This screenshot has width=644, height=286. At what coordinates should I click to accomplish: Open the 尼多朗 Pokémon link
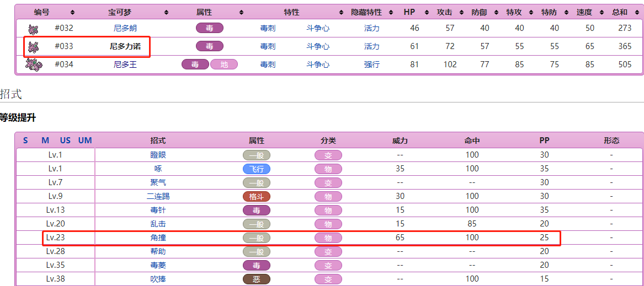click(125, 28)
